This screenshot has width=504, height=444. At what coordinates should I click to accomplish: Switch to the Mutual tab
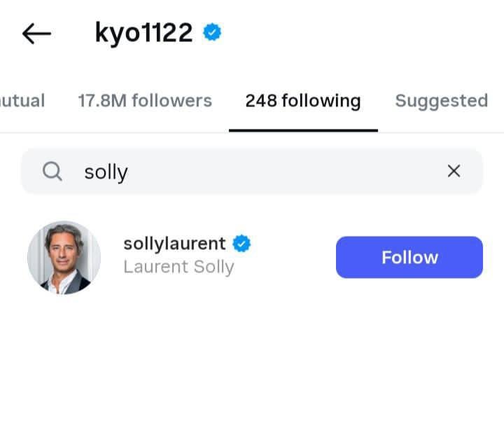pos(22,101)
